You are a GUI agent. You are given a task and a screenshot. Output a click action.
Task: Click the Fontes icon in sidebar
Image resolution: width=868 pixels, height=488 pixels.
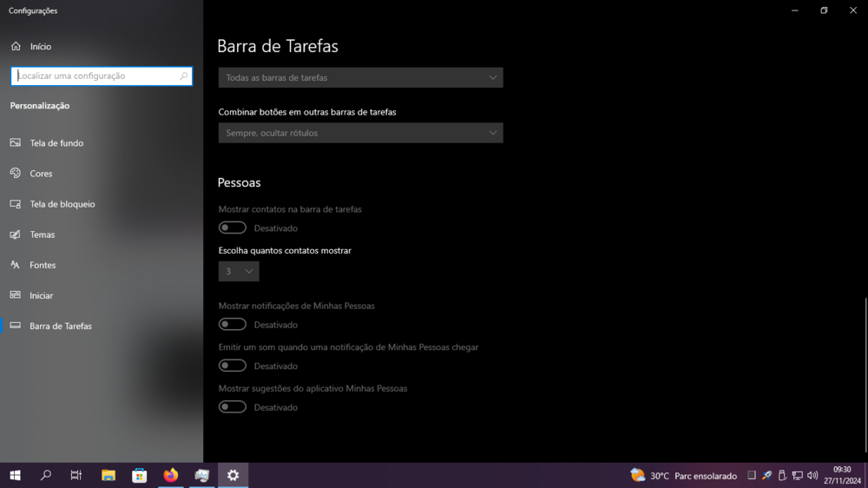(x=16, y=265)
